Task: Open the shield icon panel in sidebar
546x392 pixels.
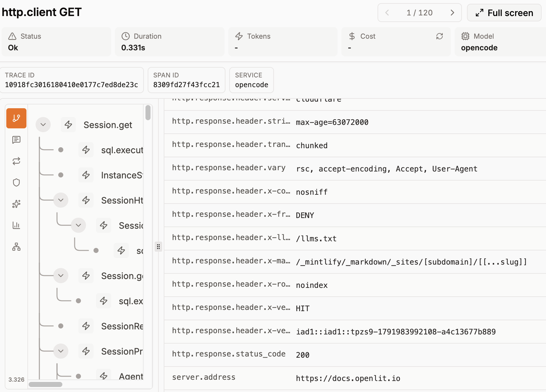Action: tap(16, 182)
